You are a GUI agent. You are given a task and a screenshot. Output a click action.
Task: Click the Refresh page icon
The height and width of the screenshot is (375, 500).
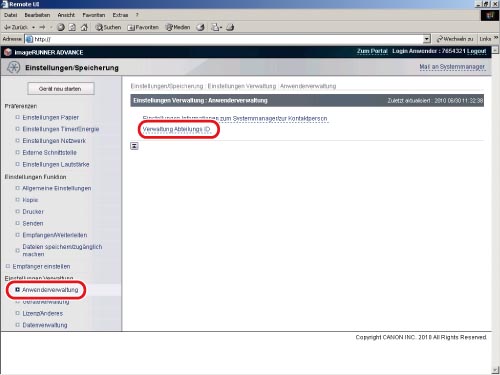coord(72,27)
